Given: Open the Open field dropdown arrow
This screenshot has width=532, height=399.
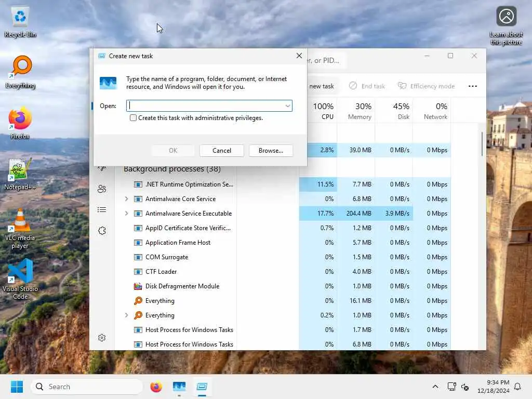Looking at the screenshot, I should (x=288, y=106).
